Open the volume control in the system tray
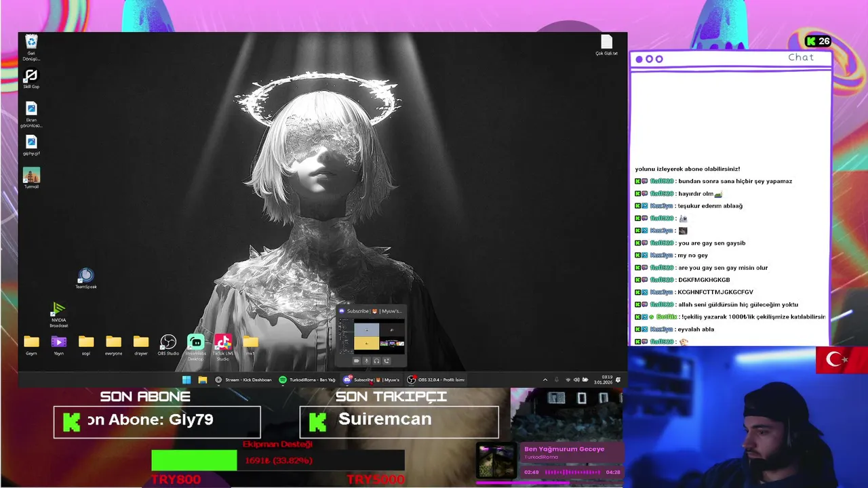 tap(576, 380)
